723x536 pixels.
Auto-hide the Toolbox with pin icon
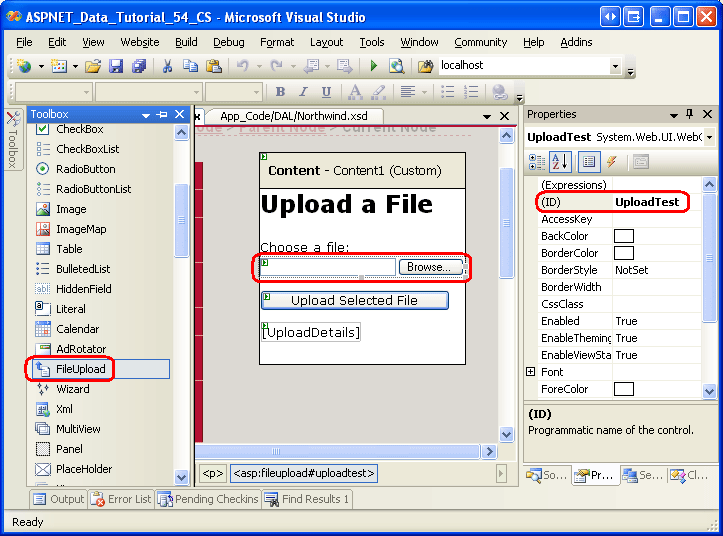(162, 115)
